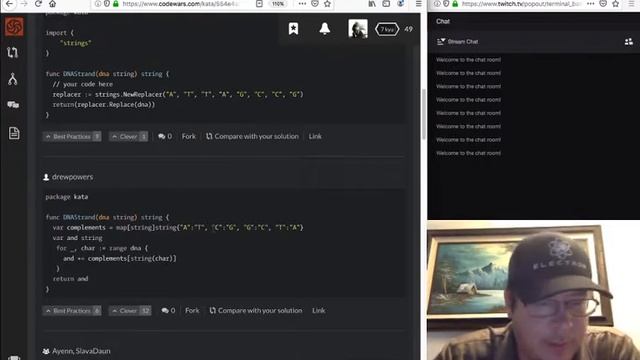This screenshot has width=640, height=360.
Task: Click the 7 kyu rank badge
Action: click(387, 29)
